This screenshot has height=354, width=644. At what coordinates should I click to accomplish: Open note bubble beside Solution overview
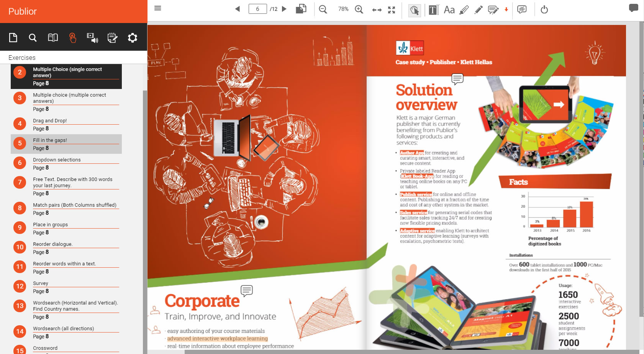tap(457, 79)
